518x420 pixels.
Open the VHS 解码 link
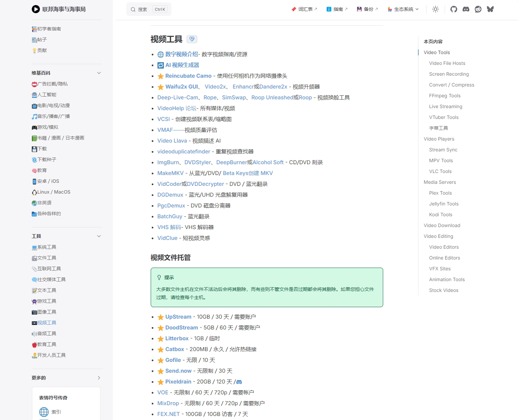click(x=169, y=227)
